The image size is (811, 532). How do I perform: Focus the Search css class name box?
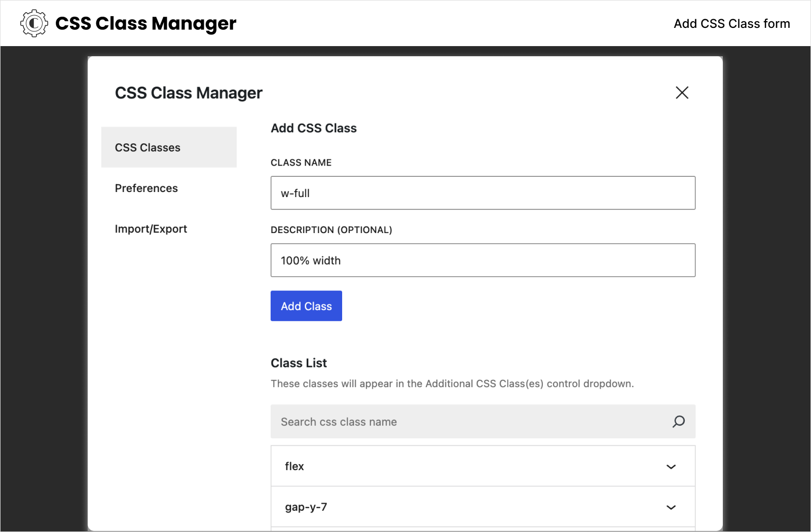pos(483,422)
